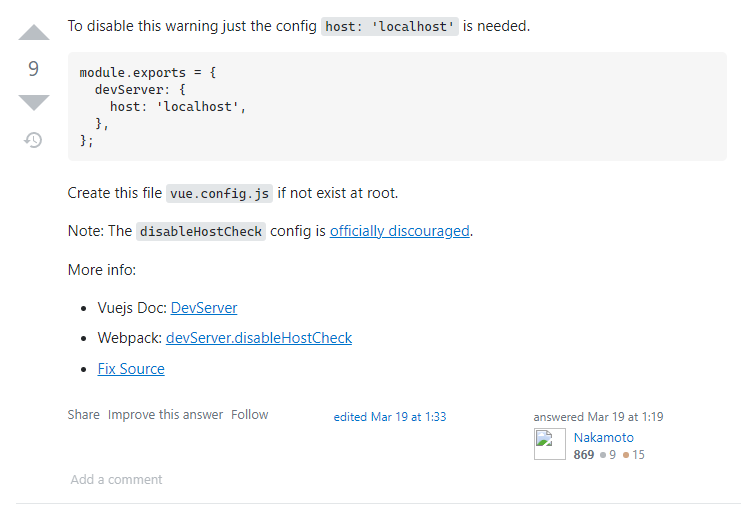Click the answer vote count 9
The height and width of the screenshot is (513, 741).
click(x=34, y=68)
